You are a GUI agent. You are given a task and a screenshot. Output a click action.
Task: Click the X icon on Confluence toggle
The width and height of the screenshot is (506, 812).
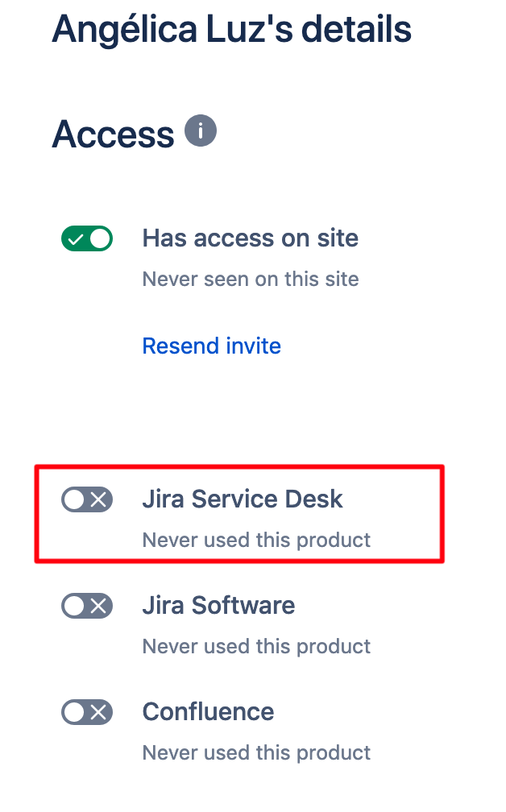97,712
